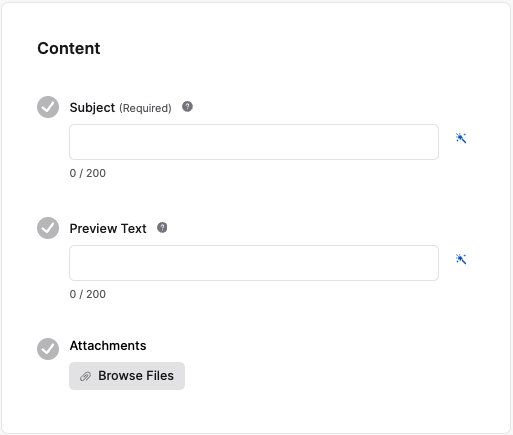Click the Browse Files text label

tap(136, 376)
